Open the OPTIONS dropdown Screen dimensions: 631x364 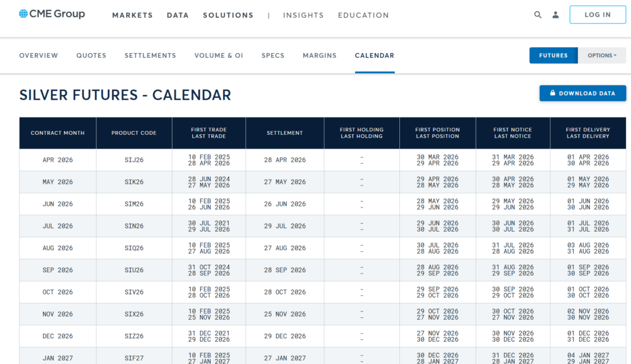[602, 55]
